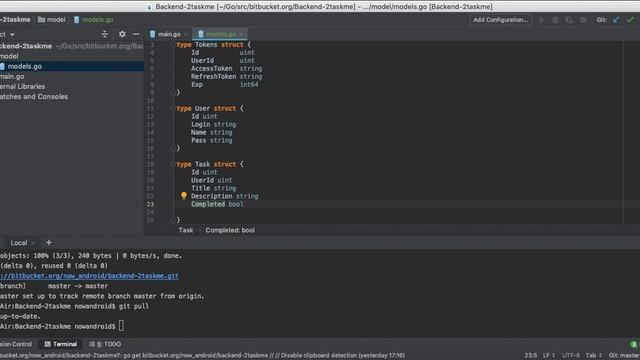Click the Git Commit checkmark icon
Screen dimensions: 640x360
pyautogui.click(x=630, y=20)
